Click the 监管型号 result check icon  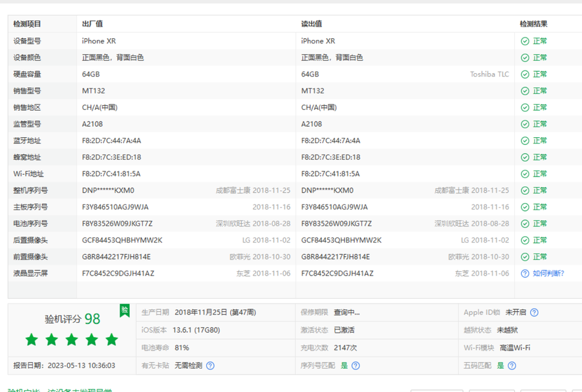pos(525,124)
